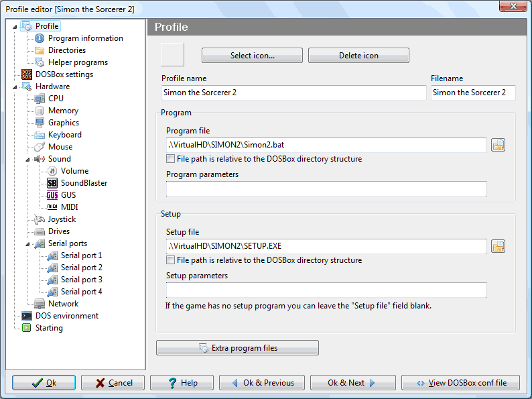Viewport: 532px width, 399px height.
Task: Click into the Profile name field
Action: (294, 93)
